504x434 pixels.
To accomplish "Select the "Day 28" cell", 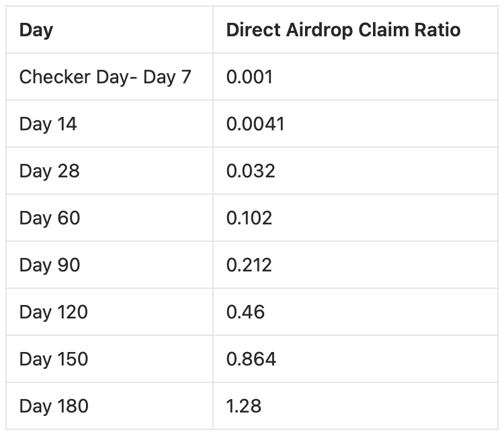I will coord(50,171).
